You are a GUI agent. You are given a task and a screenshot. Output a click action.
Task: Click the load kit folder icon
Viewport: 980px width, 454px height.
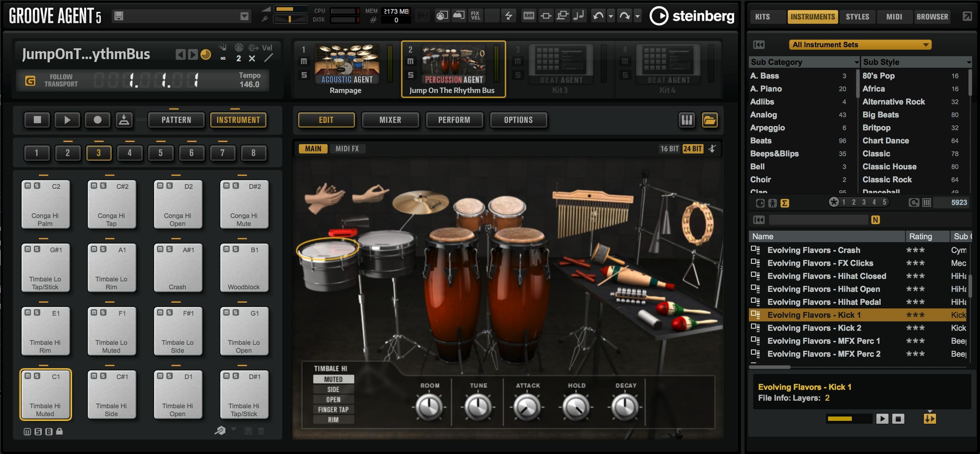[x=710, y=120]
